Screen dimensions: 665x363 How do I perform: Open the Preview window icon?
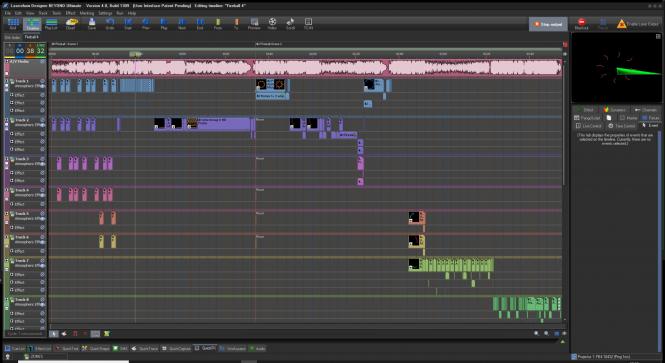254,24
